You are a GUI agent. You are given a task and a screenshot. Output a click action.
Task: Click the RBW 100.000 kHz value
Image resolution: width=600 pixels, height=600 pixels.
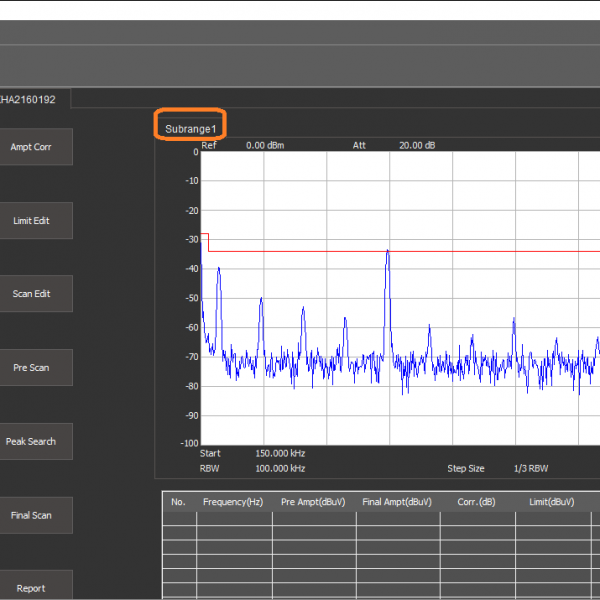click(280, 468)
